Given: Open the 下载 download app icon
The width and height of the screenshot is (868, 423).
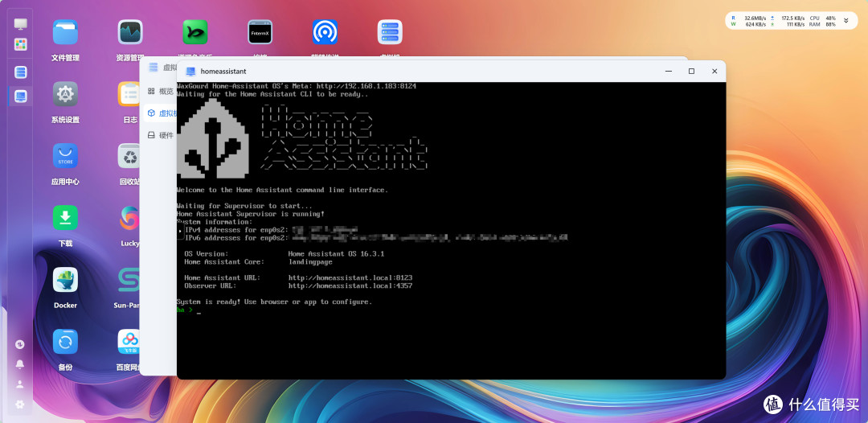Looking at the screenshot, I should pos(65,218).
